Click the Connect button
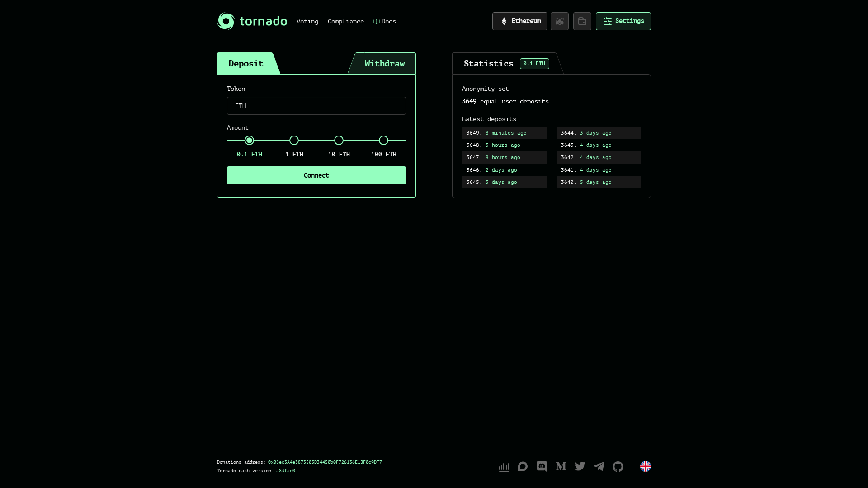The image size is (868, 488). tap(316, 175)
